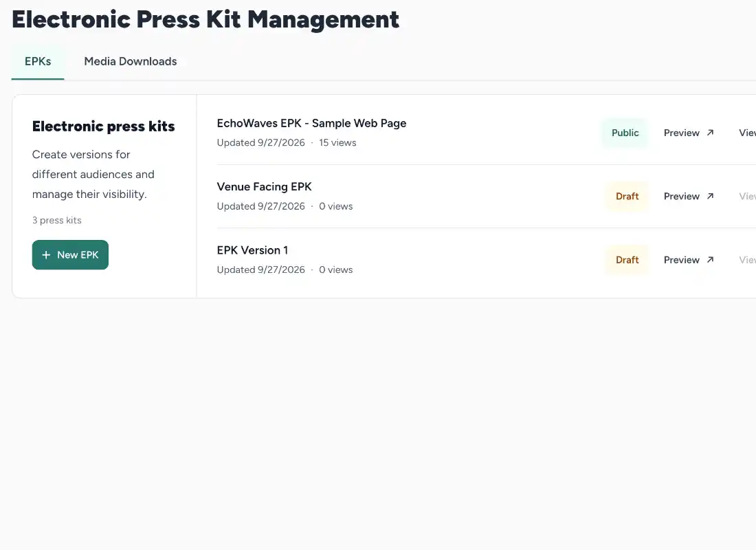This screenshot has width=756, height=550.
Task: Open EchoWaves EPK - Sample Web Page
Action: pyautogui.click(x=311, y=124)
